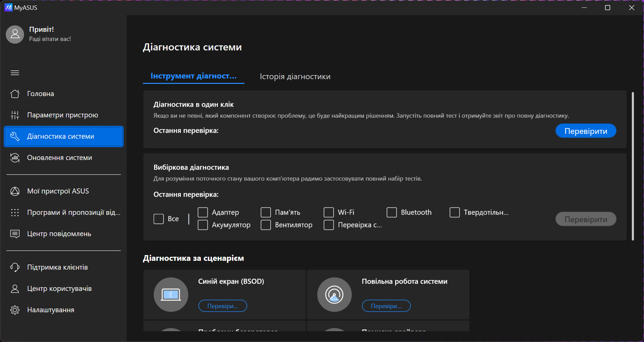
Task: Switch to Інструмент діагност... tab
Action: (194, 76)
